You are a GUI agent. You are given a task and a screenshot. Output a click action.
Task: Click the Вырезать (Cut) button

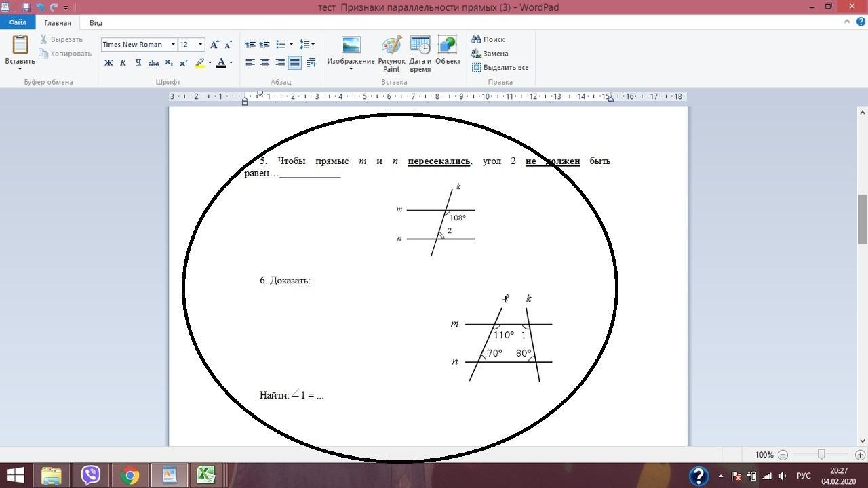[x=61, y=39]
